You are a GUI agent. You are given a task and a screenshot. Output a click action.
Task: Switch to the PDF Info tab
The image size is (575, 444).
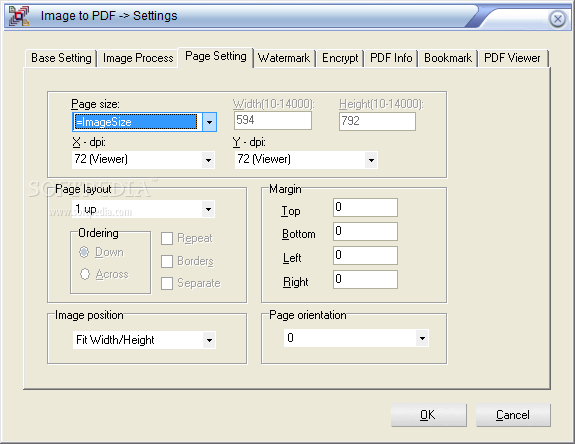[391, 58]
